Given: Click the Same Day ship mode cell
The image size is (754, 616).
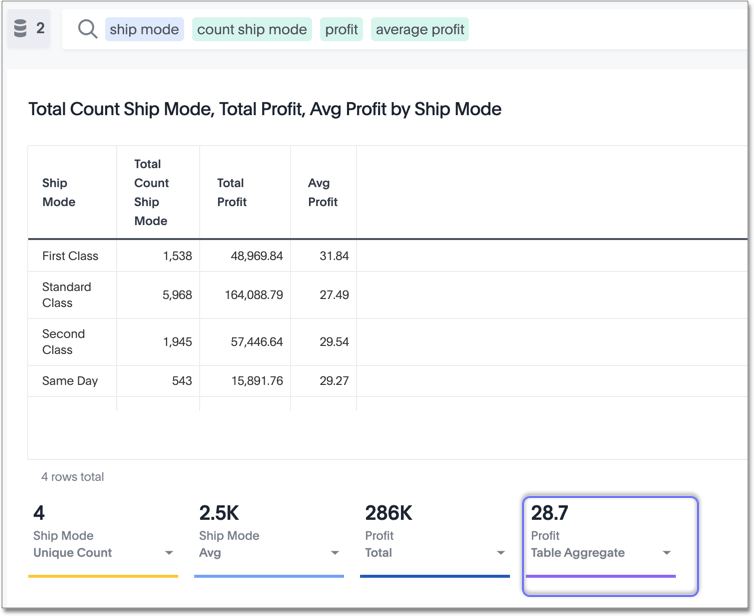Looking at the screenshot, I should click(70, 381).
